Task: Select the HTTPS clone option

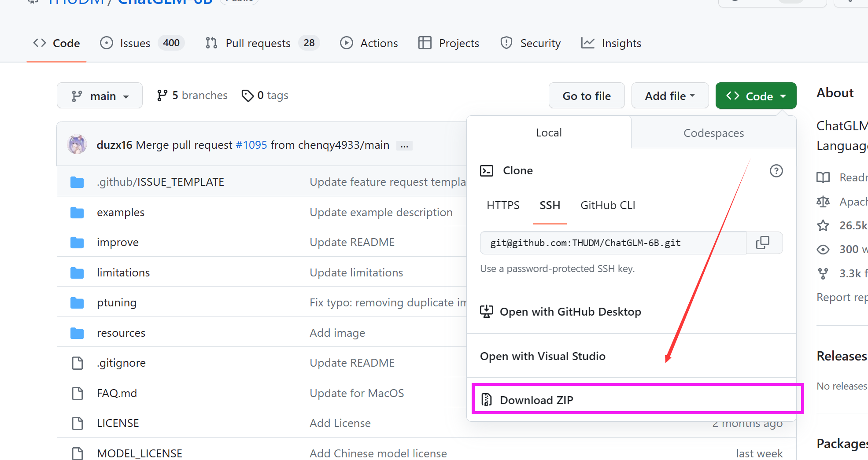Action: point(503,206)
